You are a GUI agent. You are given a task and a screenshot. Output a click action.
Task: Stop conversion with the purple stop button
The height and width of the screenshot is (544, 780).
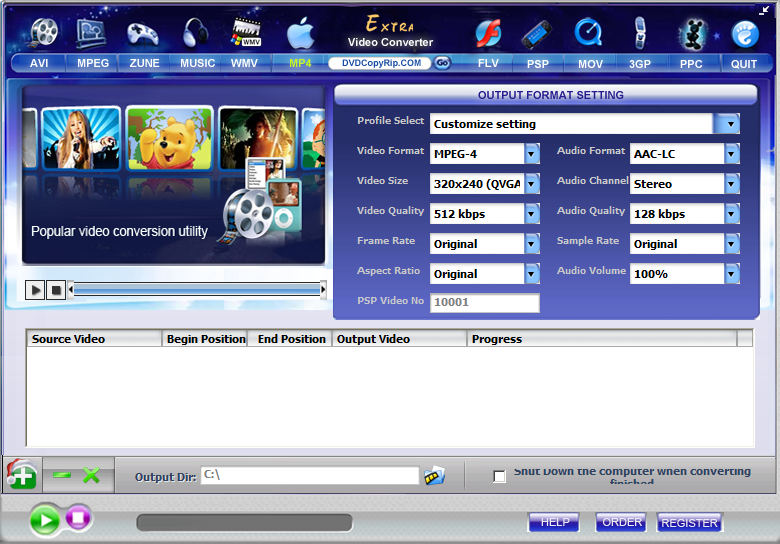[x=78, y=518]
